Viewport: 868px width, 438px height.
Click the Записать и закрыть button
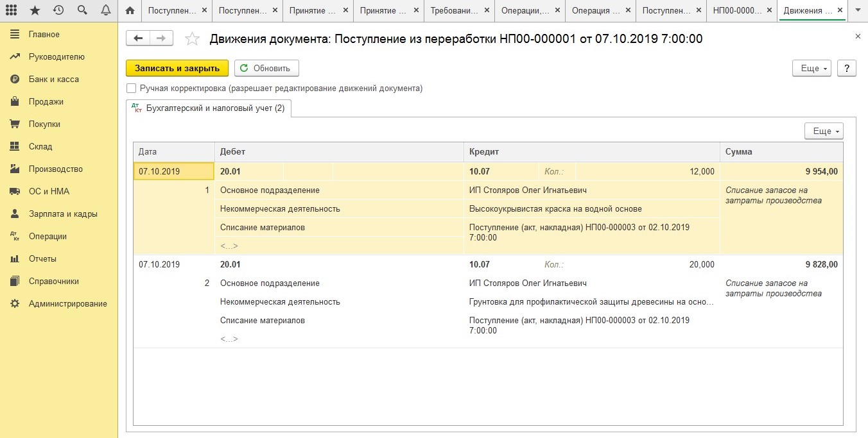click(177, 69)
